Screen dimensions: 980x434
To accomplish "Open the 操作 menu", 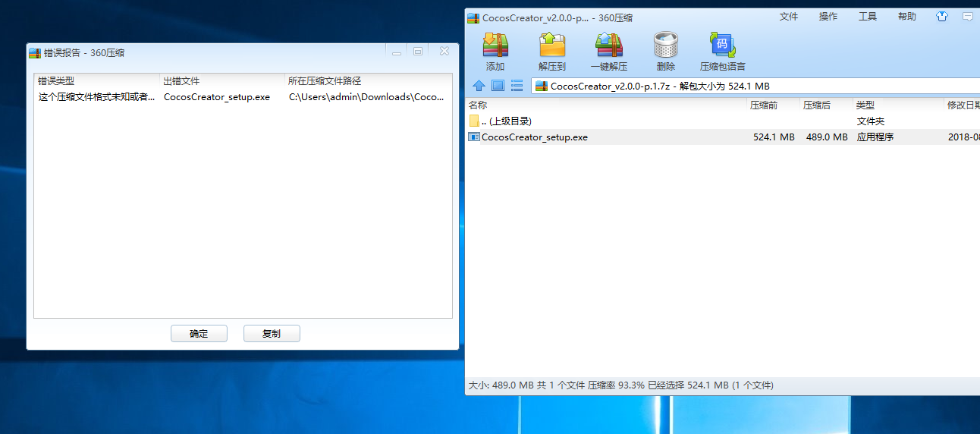I will (828, 17).
